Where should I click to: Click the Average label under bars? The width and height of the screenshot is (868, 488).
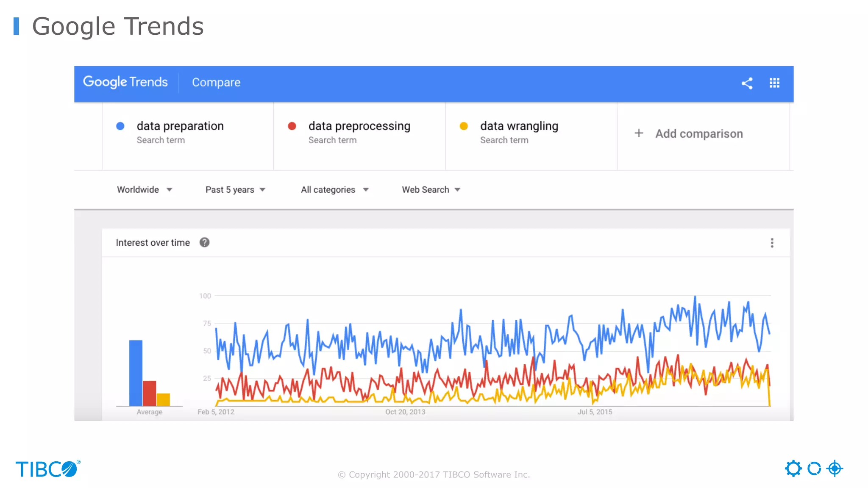click(150, 412)
